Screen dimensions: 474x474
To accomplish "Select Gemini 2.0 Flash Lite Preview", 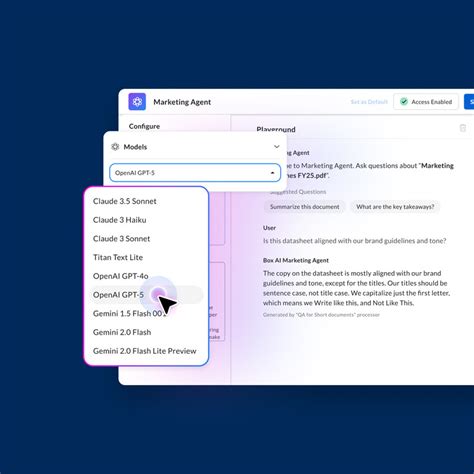I will (145, 351).
